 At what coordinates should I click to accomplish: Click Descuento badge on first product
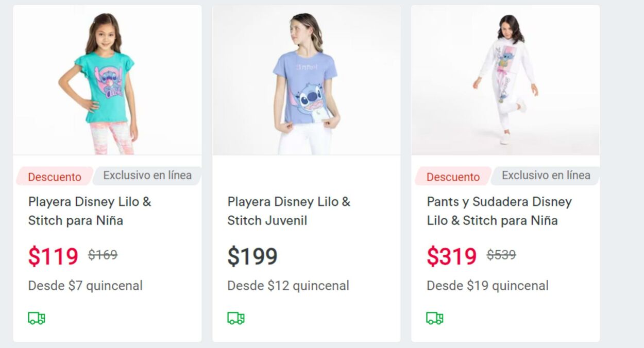(x=54, y=177)
